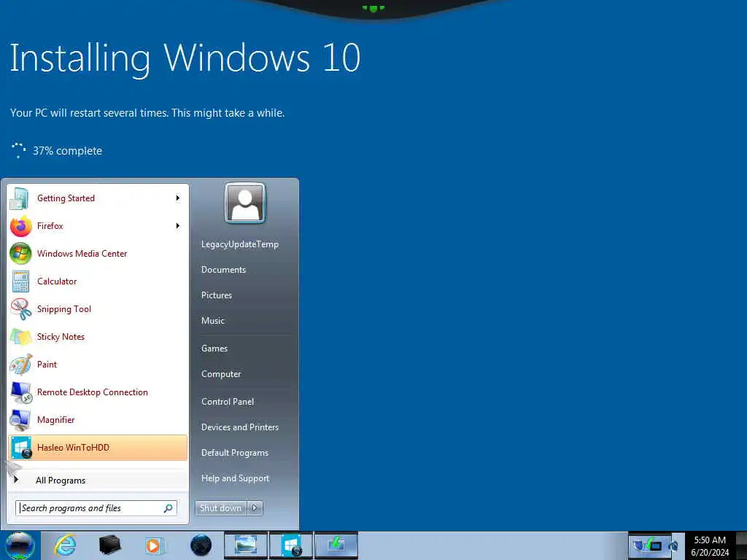This screenshot has width=747, height=560.
Task: Click the network icon in system tray
Action: point(656,545)
